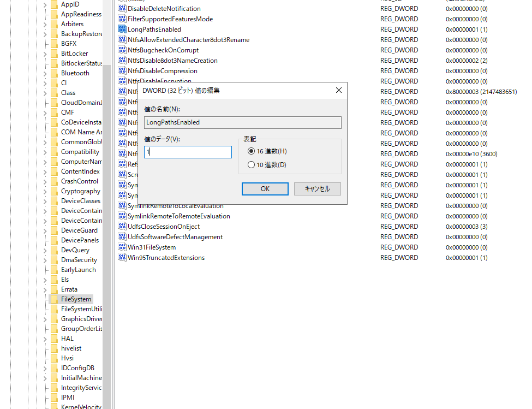Click the NtfsDisable8dot3NameCreation value icon

[122, 61]
